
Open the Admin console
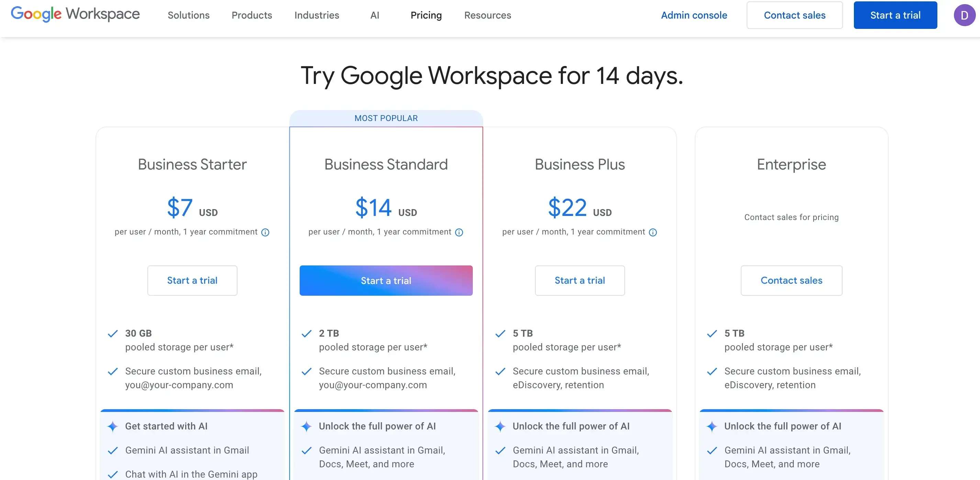(694, 15)
